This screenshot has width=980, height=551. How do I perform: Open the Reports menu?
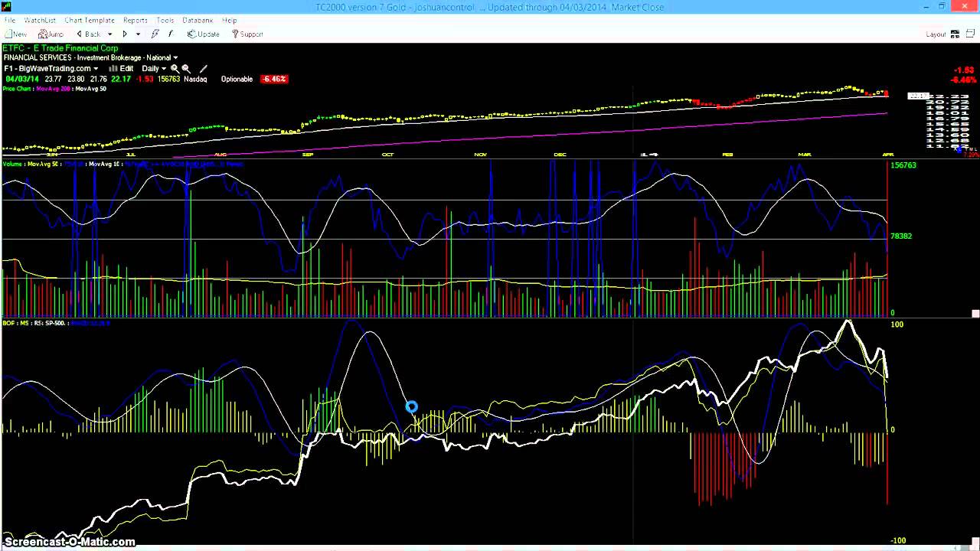tap(136, 20)
